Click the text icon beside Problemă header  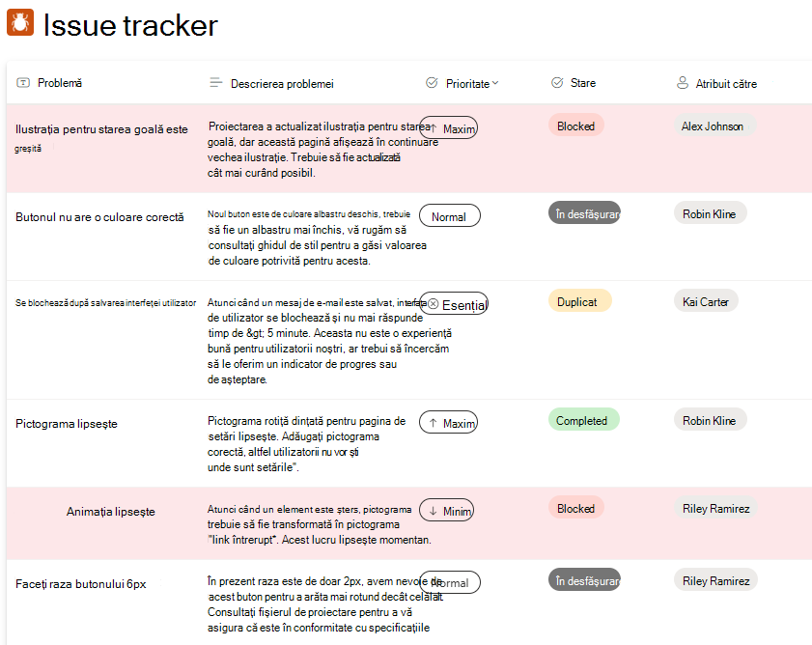23,83
